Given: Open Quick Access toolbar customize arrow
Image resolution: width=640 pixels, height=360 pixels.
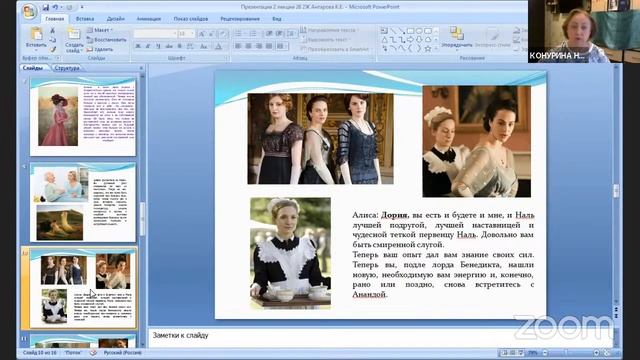Looking at the screenshot, I should click(82, 7).
